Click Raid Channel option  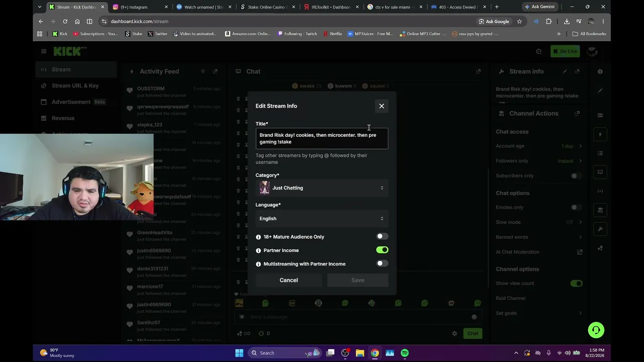[x=511, y=298]
